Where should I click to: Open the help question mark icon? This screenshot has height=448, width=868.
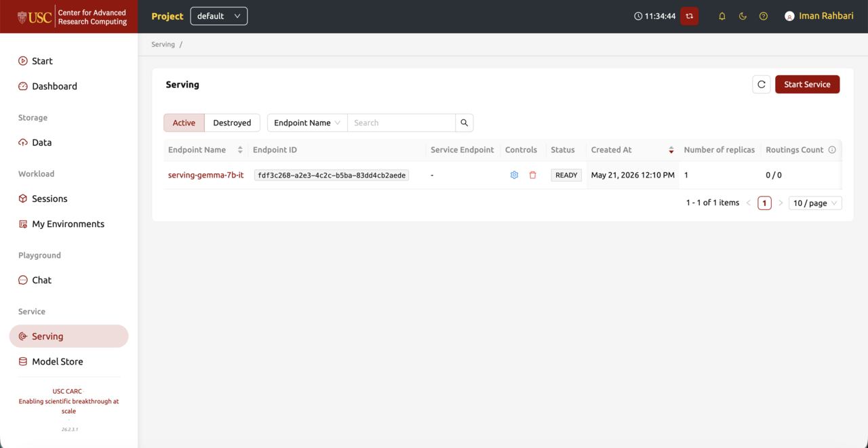pyautogui.click(x=764, y=16)
